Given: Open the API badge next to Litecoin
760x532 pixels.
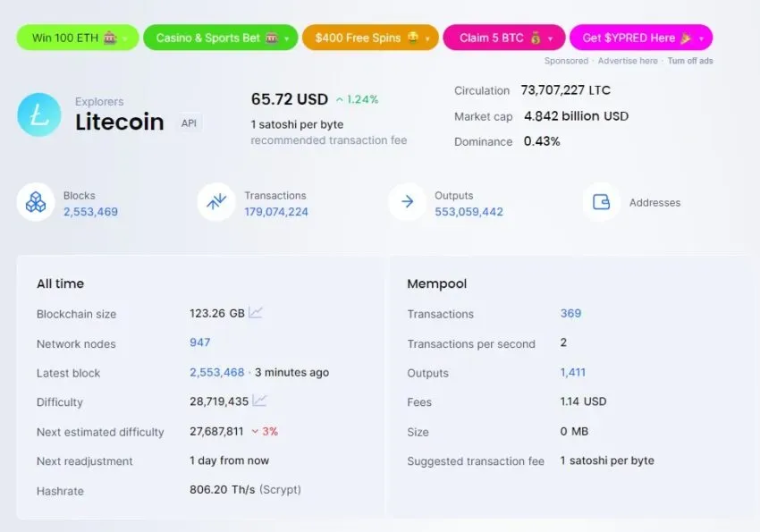Looking at the screenshot, I should (x=189, y=123).
